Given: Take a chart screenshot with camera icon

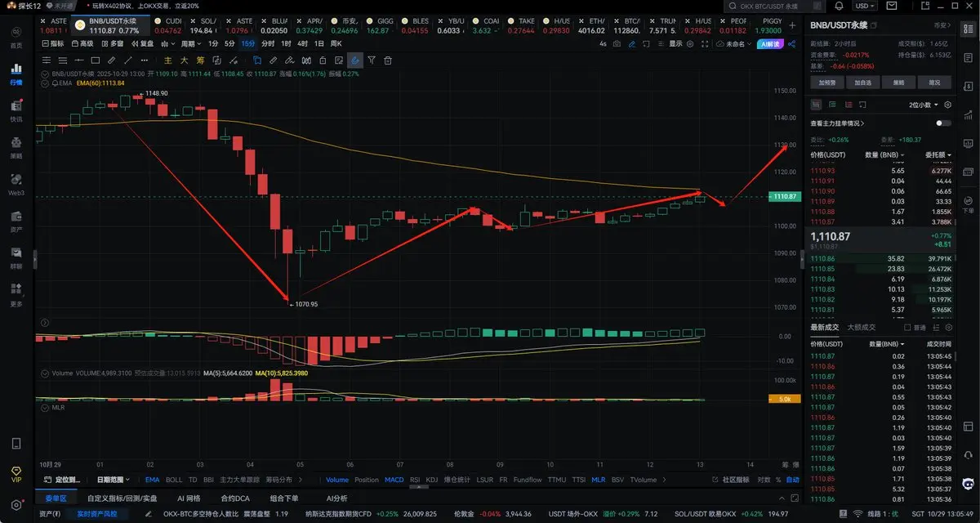Looking at the screenshot, I should point(617,44).
